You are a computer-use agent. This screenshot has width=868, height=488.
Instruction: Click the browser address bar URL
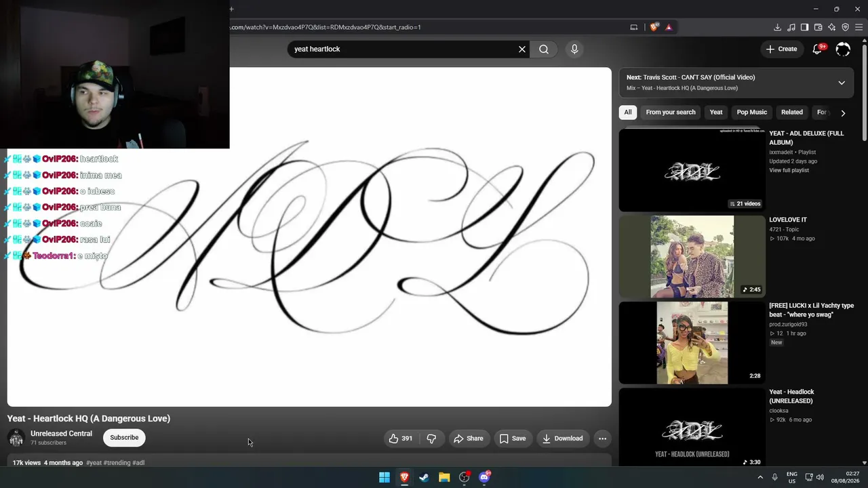325,27
